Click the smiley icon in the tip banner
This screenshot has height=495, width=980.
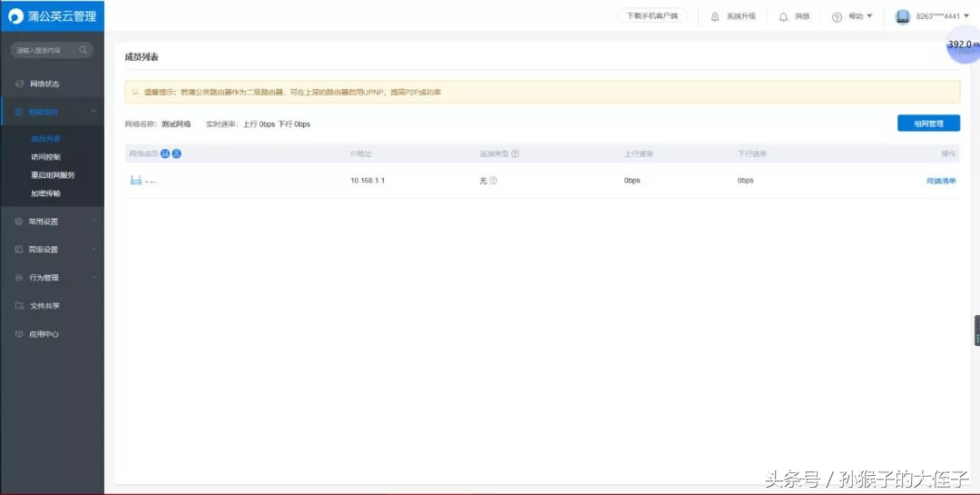135,92
